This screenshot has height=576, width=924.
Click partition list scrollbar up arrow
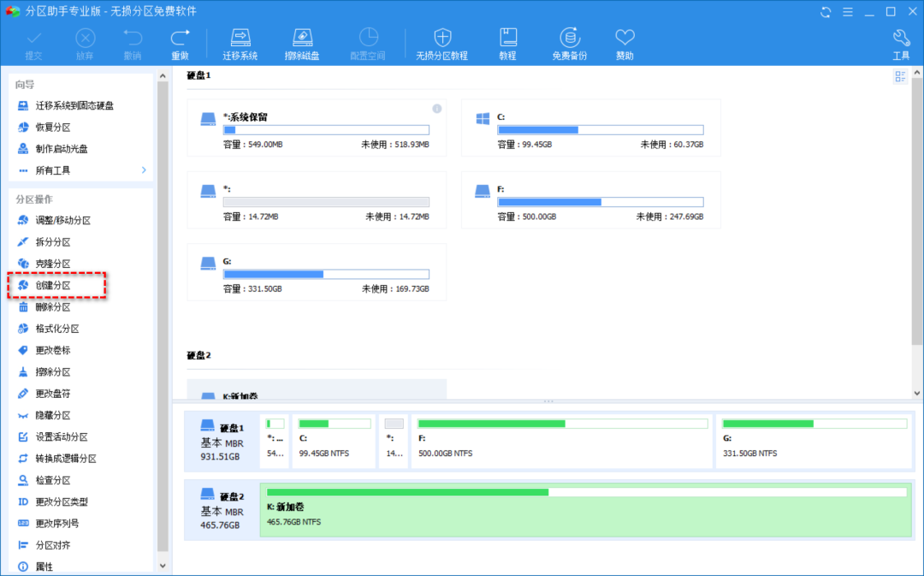(x=917, y=73)
